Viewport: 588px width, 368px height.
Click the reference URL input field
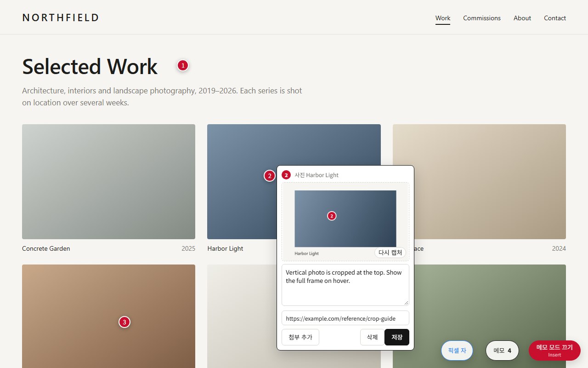pyautogui.click(x=345, y=318)
